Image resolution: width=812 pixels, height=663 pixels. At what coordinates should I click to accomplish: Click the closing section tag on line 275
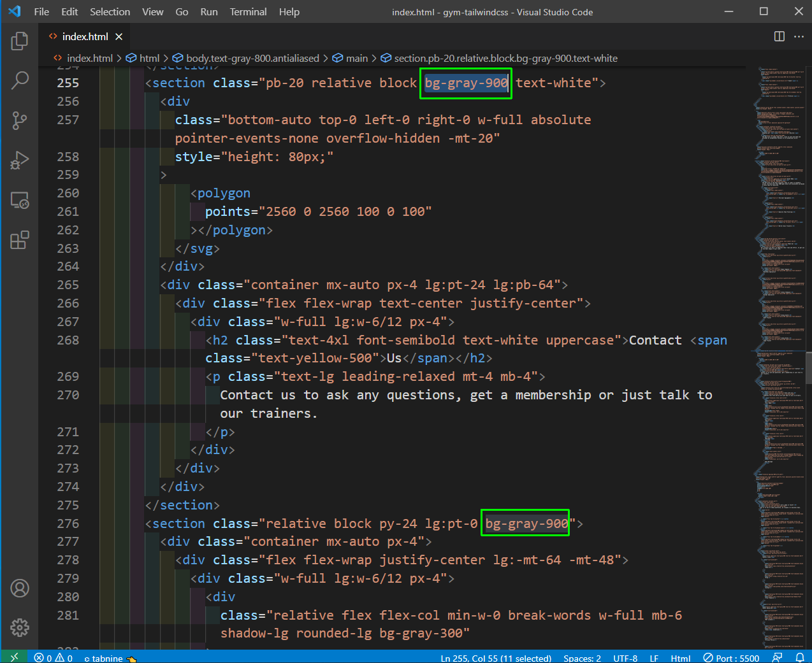tap(182, 505)
